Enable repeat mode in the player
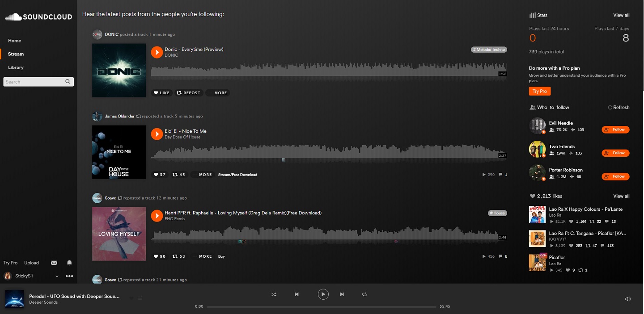This screenshot has height=314, width=644. click(364, 294)
